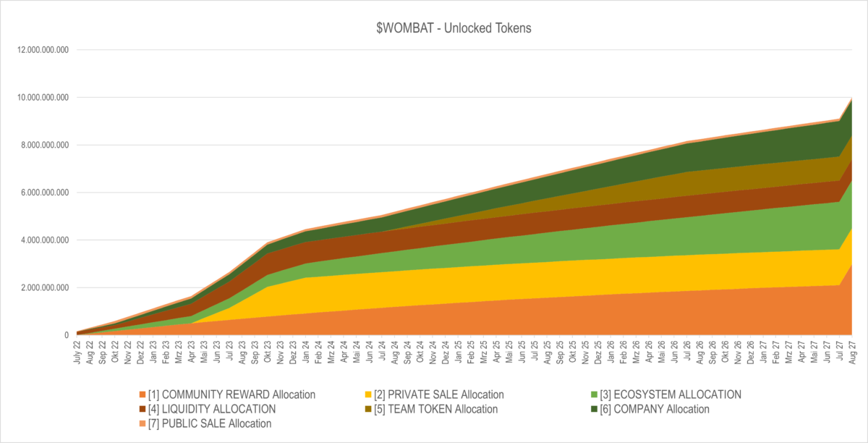The height and width of the screenshot is (443, 868).
Task: Toggle the COMMUNITY REWARD Allocation series visibility
Action: coord(231,395)
